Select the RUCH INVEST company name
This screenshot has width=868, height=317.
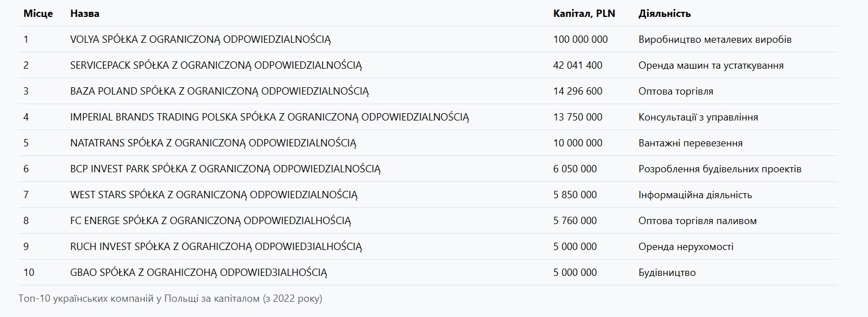216,247
